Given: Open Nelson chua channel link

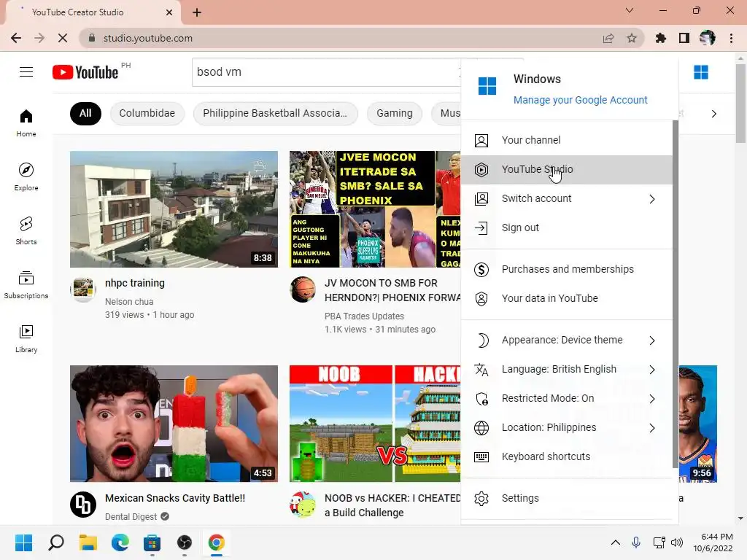Looking at the screenshot, I should pyautogui.click(x=129, y=302).
